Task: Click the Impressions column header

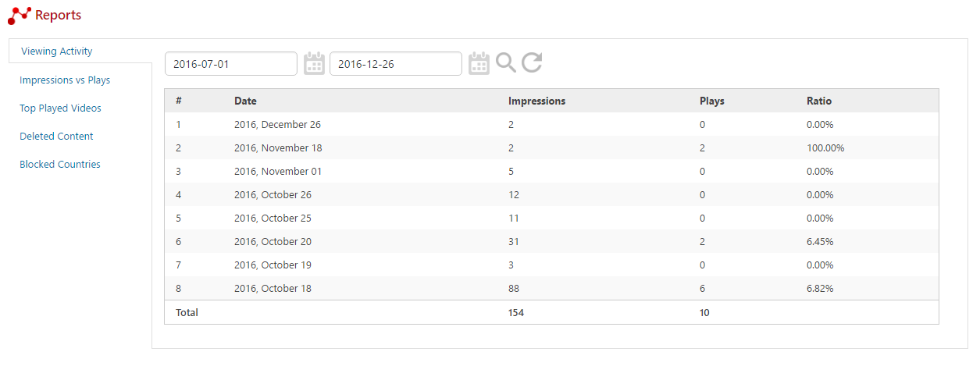Action: [536, 101]
